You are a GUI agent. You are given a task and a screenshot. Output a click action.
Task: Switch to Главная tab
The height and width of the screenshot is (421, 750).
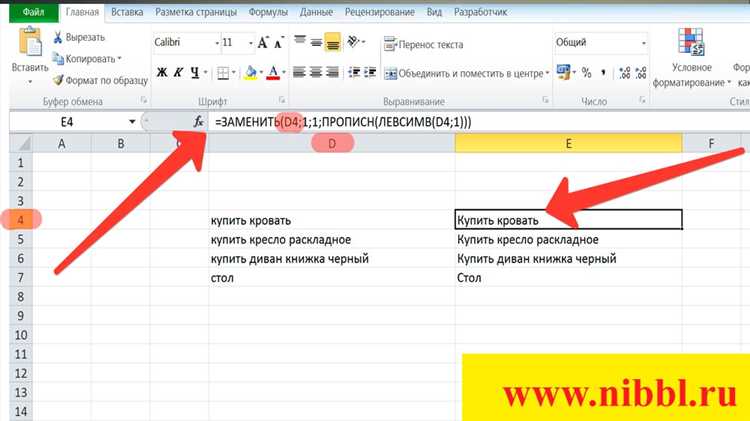tap(82, 12)
